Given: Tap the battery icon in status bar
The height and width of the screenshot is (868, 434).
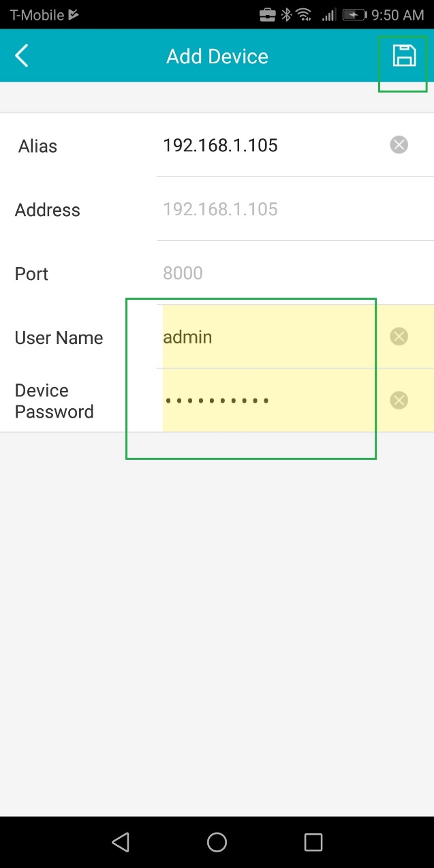Looking at the screenshot, I should [354, 14].
